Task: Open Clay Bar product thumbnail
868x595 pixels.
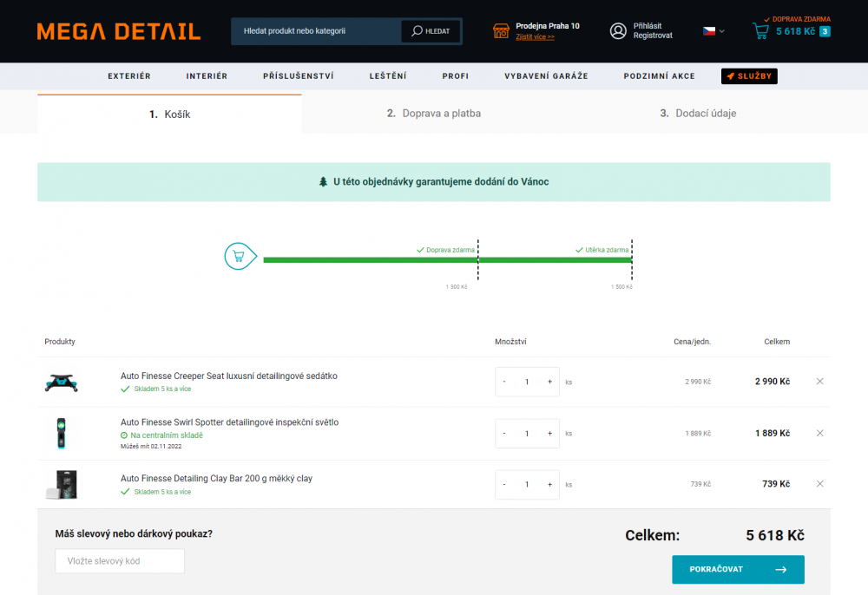Action: (x=62, y=484)
